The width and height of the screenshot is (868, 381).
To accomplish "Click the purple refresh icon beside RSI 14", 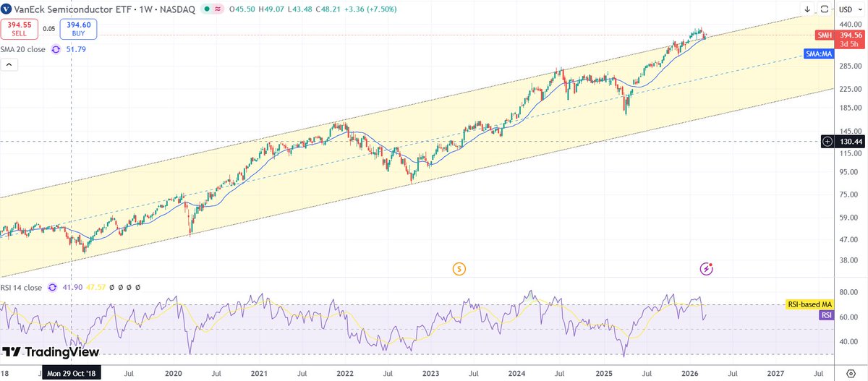I will [52, 287].
